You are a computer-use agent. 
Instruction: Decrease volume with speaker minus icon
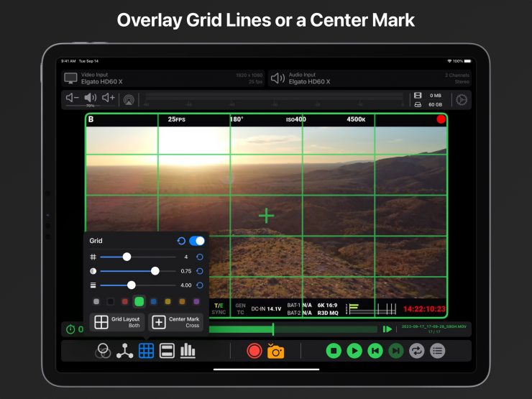73,98
